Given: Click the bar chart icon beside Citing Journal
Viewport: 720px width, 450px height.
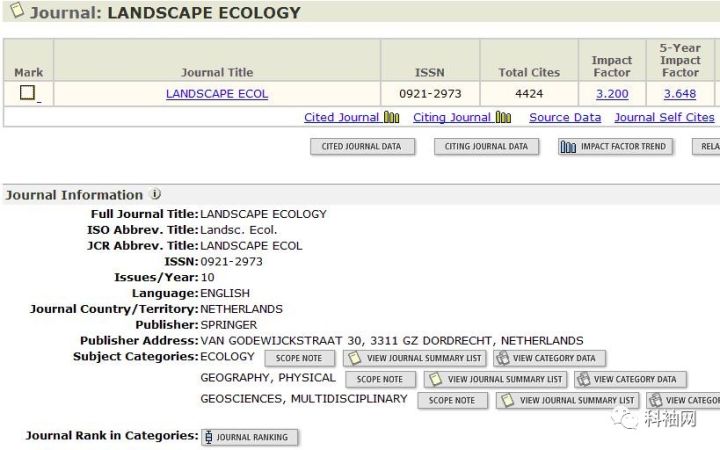Looking at the screenshot, I should (x=503, y=117).
